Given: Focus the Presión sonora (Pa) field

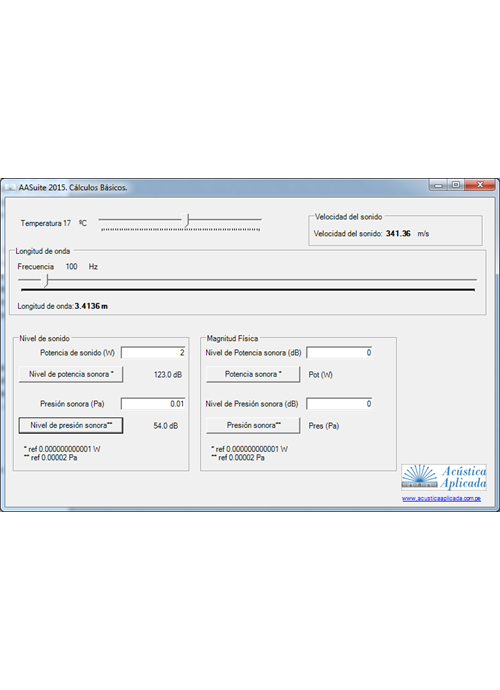Looking at the screenshot, I should [153, 404].
